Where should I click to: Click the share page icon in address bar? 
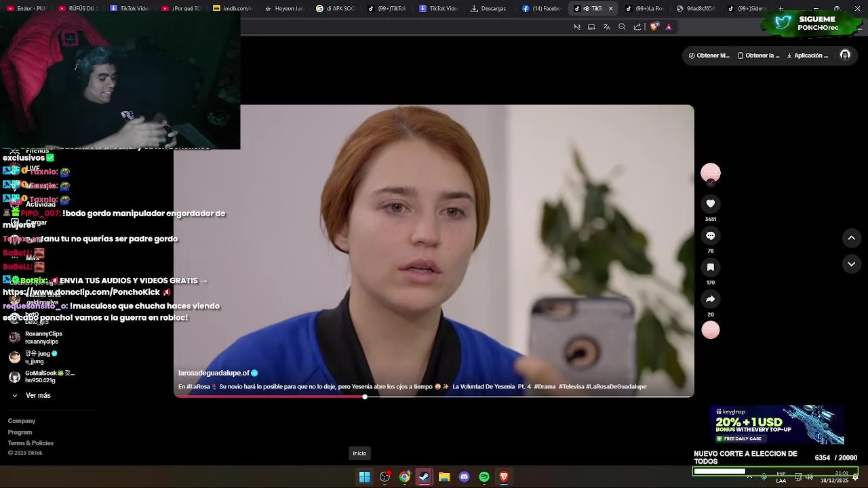click(x=637, y=26)
